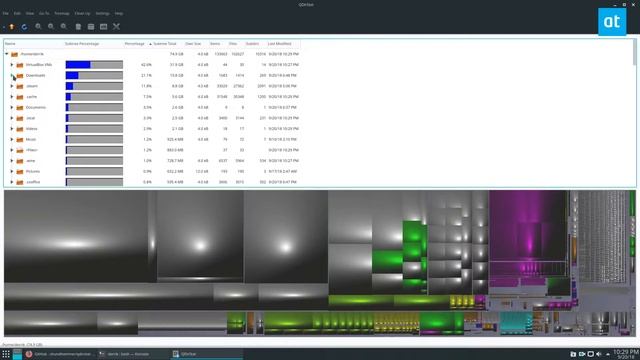Open the Help menu
Image resolution: width=640 pixels, height=360 pixels.
pyautogui.click(x=119, y=13)
